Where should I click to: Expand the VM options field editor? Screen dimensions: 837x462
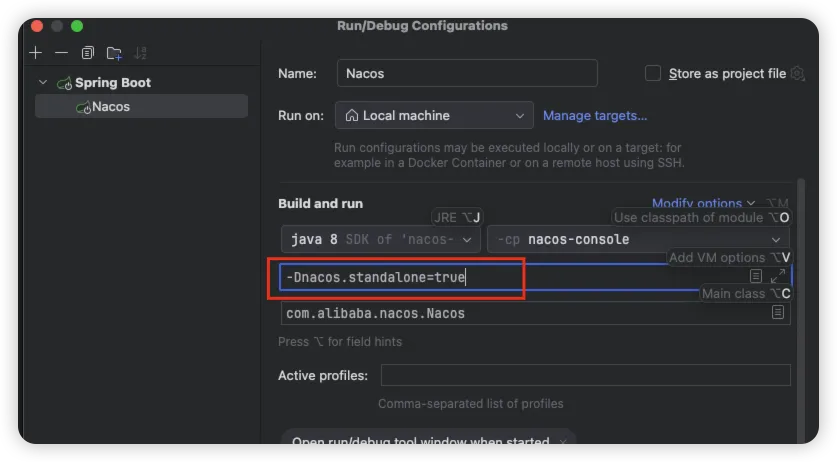(778, 276)
